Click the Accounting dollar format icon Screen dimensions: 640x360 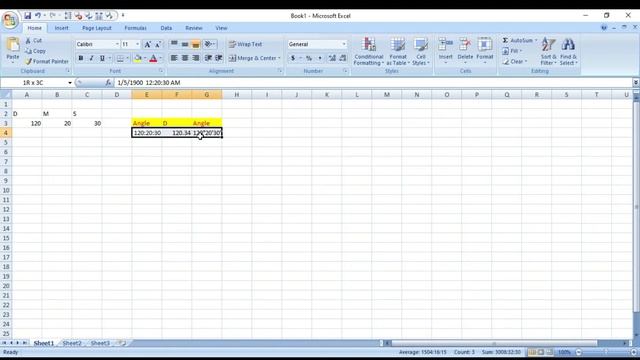point(293,58)
